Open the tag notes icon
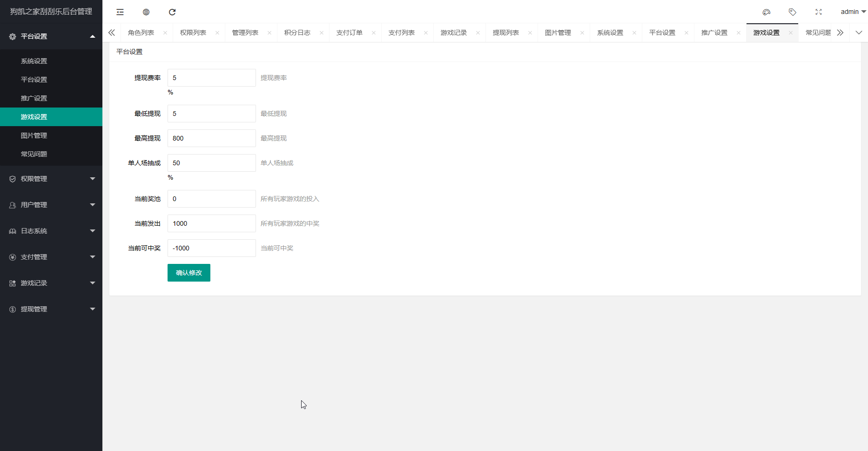The image size is (868, 451). (x=793, y=12)
